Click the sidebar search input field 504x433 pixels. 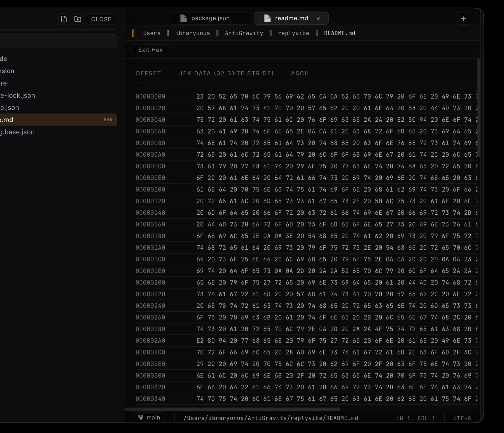58,41
